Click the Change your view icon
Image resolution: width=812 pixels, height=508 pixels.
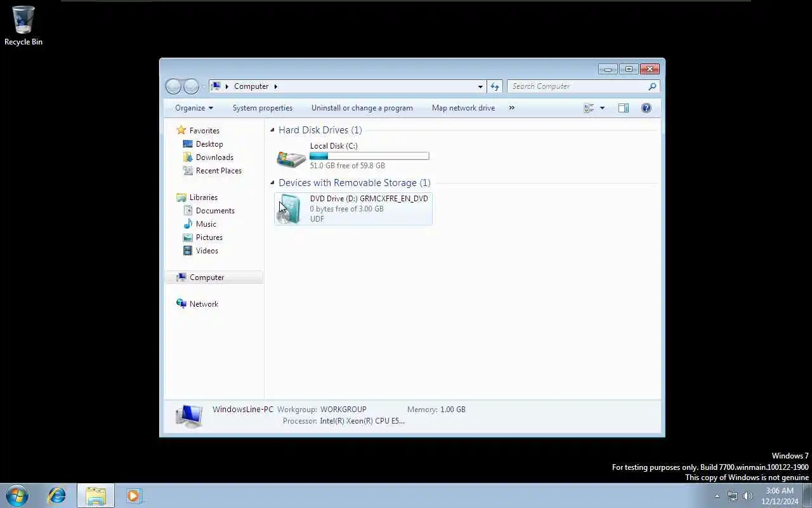click(589, 108)
